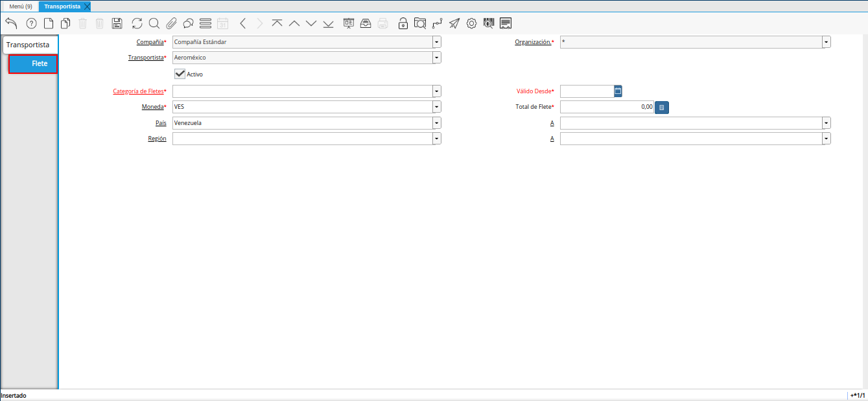Viewport: 868px width, 401px height.
Task: Select the Flete tab in sidebar
Action: (34, 63)
